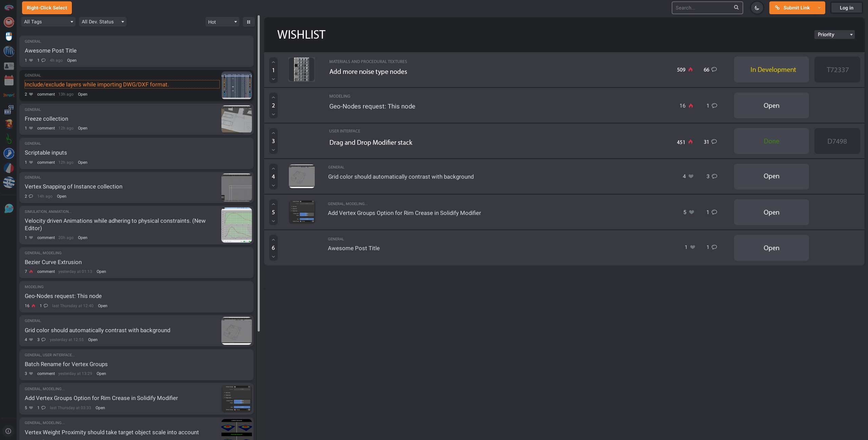Open the calendar icon in the sidebar
This screenshot has height=440, width=868.
(9, 80)
